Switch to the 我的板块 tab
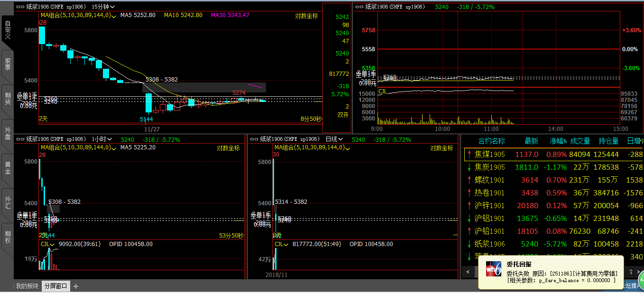The height and width of the screenshot is (293, 644). click(27, 286)
